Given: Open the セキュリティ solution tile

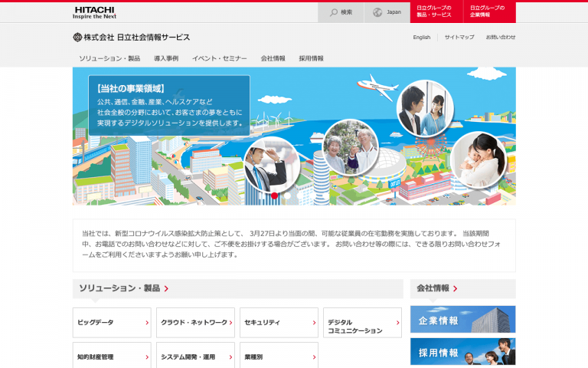Looking at the screenshot, I should point(279,323).
